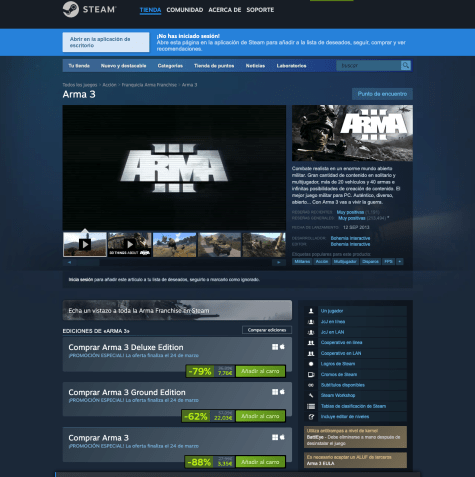Image resolution: width=475 pixels, height=477 pixels.
Task: Click the Un jugador person icon
Action: pos(311,311)
